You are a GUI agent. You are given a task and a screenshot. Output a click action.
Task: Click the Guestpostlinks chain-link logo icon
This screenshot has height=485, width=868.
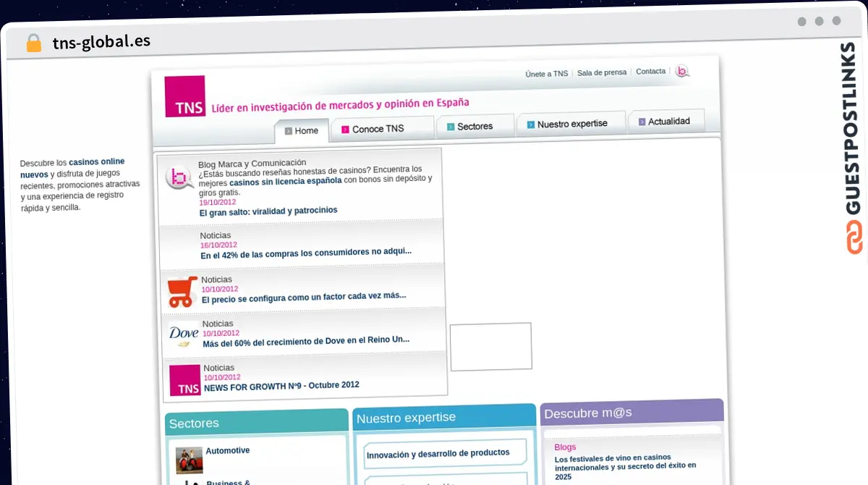click(854, 237)
